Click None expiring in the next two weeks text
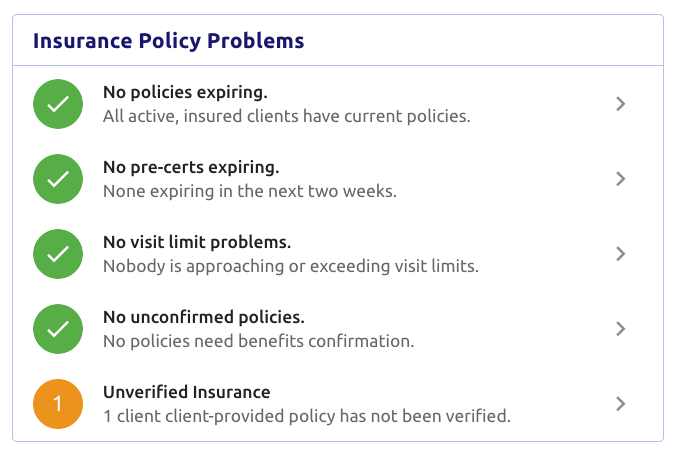The image size is (675, 457). pos(250,191)
